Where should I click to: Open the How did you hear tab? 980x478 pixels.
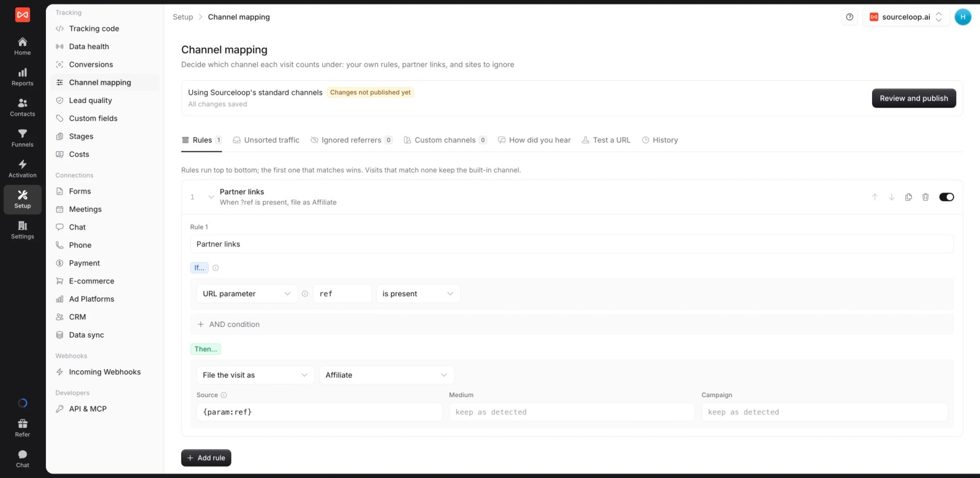pyautogui.click(x=534, y=140)
